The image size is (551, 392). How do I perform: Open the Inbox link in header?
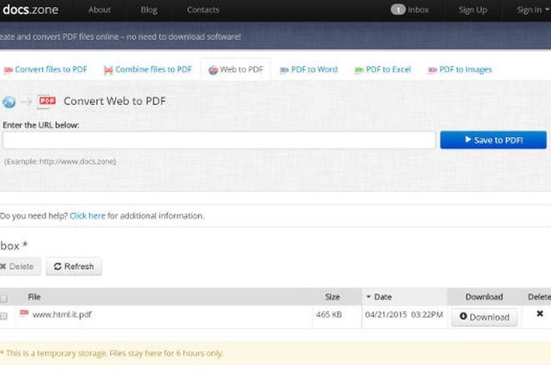418,10
